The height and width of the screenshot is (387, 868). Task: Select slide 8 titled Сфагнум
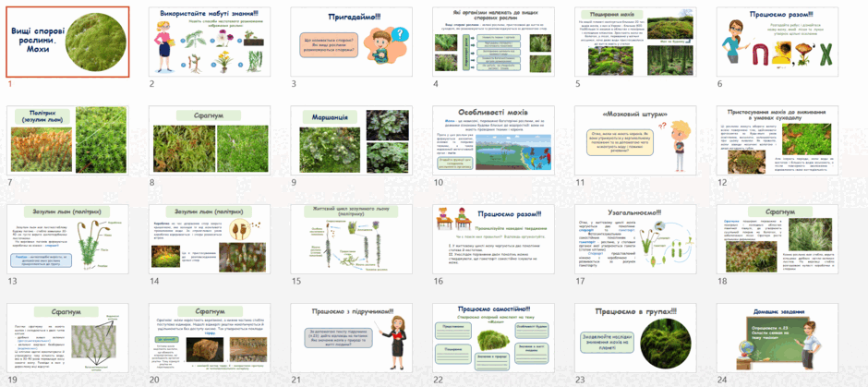210,140
